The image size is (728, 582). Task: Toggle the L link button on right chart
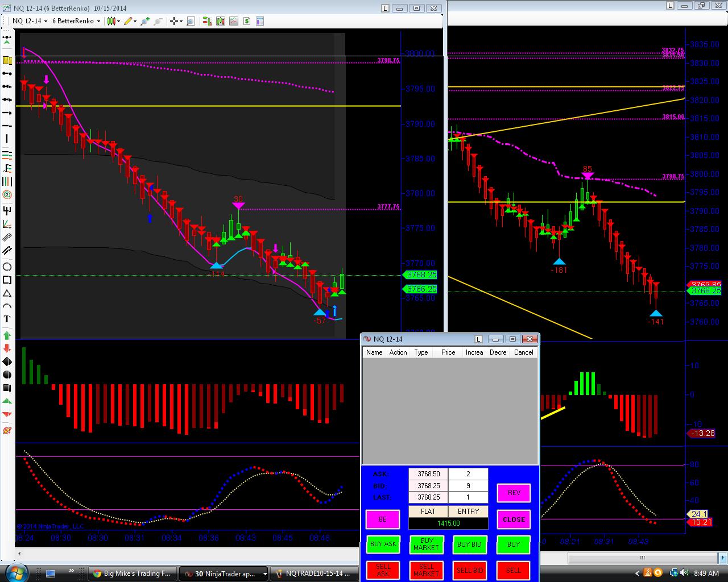click(x=671, y=5)
